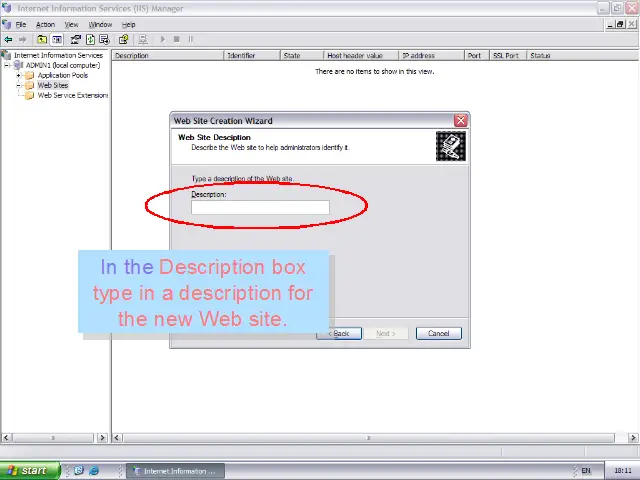
Task: Open the Action menu
Action: [x=45, y=25]
